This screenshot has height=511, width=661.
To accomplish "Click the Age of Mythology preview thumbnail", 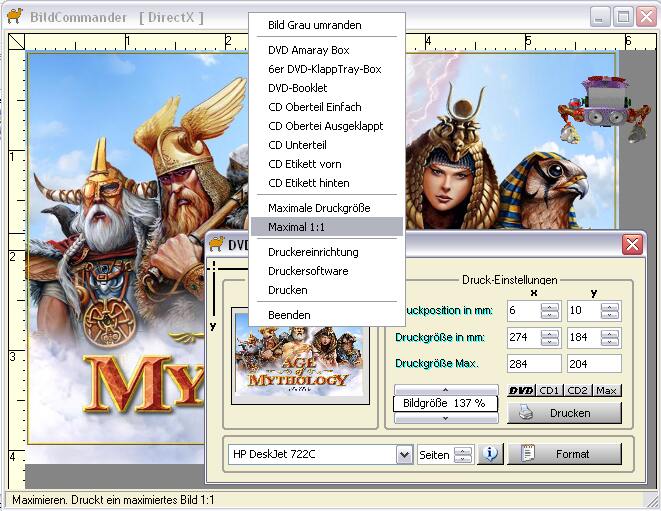I will 292,357.
